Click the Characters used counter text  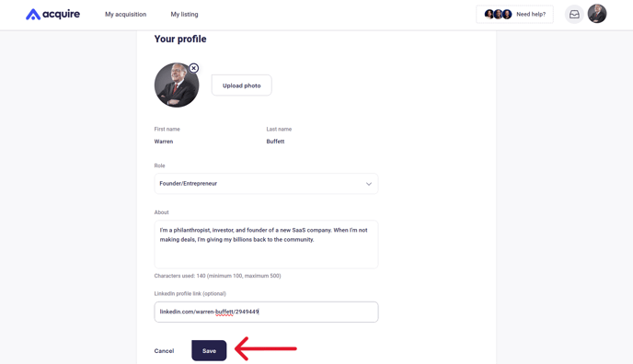217,276
